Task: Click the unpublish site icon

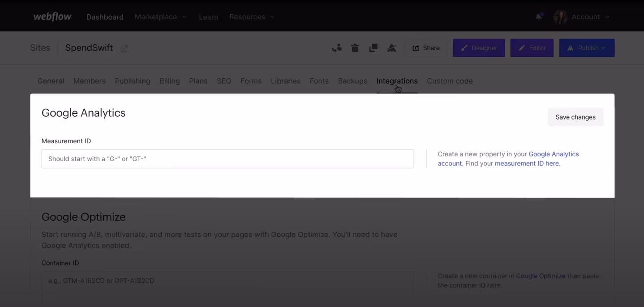Action: [x=391, y=48]
